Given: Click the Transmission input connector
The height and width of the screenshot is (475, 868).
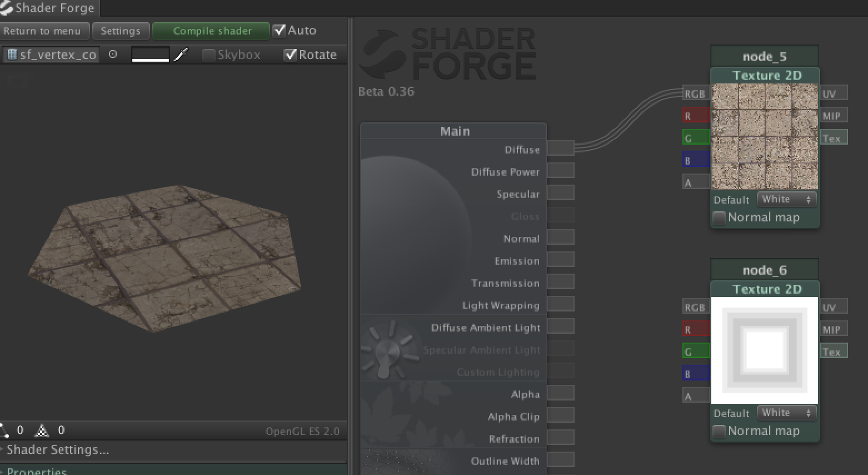Looking at the screenshot, I should pyautogui.click(x=561, y=281).
